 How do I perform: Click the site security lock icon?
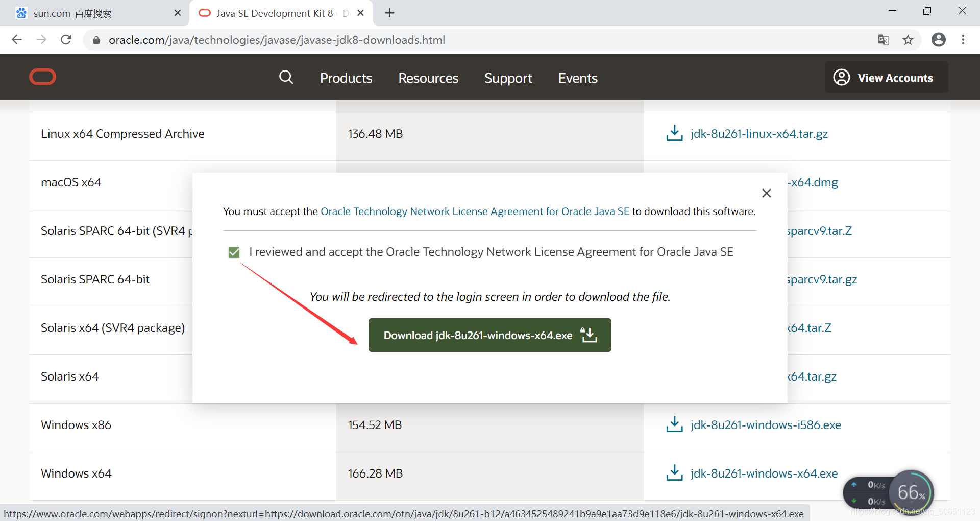pyautogui.click(x=96, y=40)
